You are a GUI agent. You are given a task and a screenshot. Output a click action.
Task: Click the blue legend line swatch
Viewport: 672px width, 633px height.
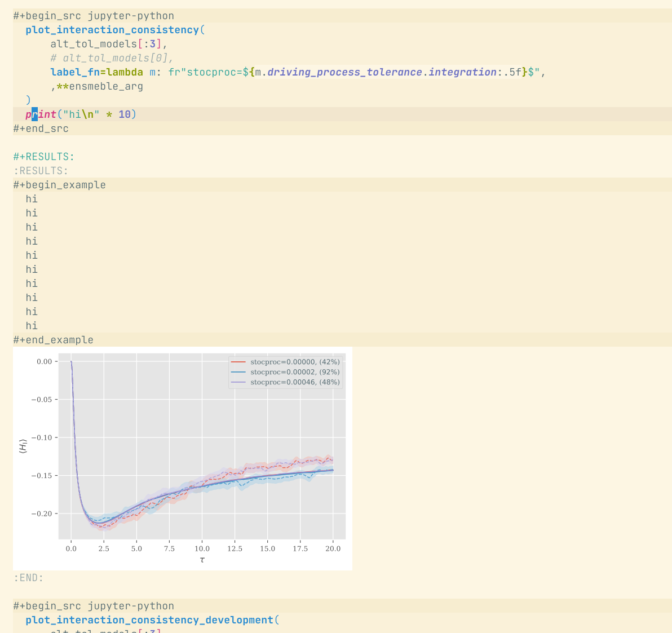click(x=238, y=373)
